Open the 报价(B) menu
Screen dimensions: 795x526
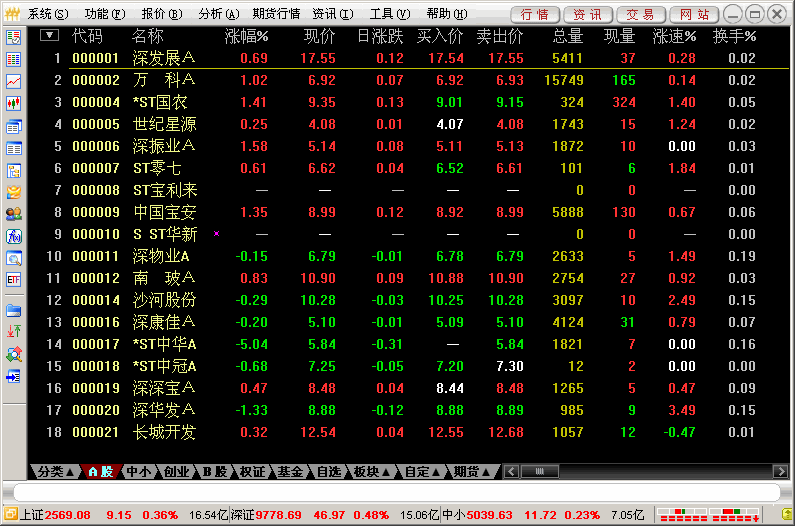click(x=162, y=14)
